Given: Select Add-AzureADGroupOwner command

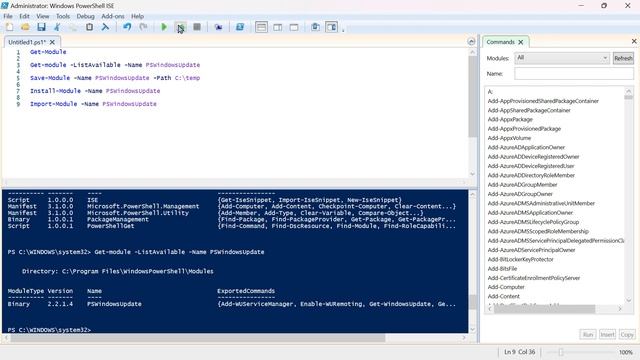Looking at the screenshot, I should pyautogui.click(x=520, y=194).
